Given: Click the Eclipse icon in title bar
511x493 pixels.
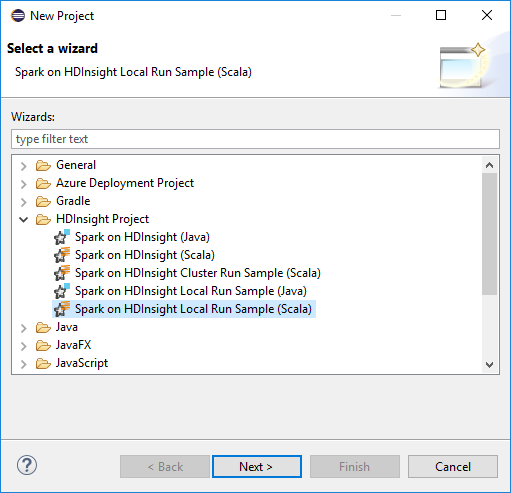Looking at the screenshot, I should point(18,16).
